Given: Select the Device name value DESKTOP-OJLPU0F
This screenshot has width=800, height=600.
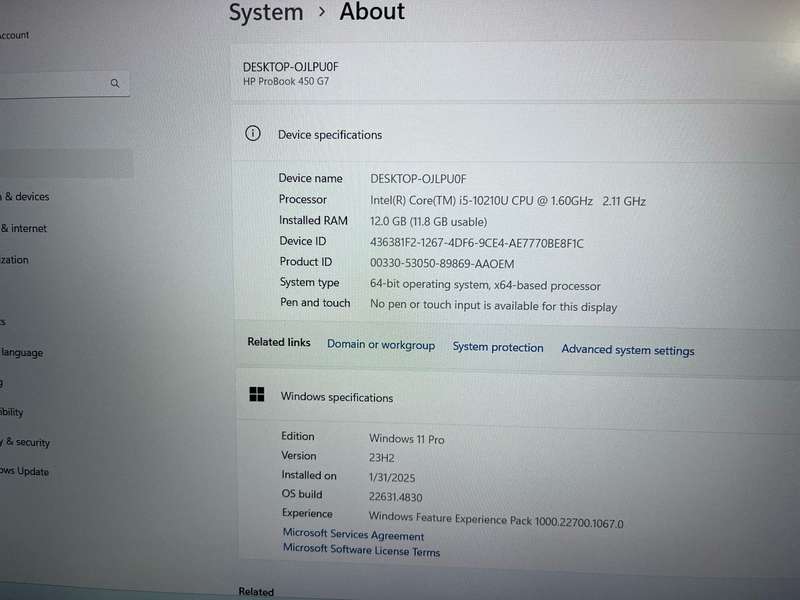Looking at the screenshot, I should (x=418, y=179).
